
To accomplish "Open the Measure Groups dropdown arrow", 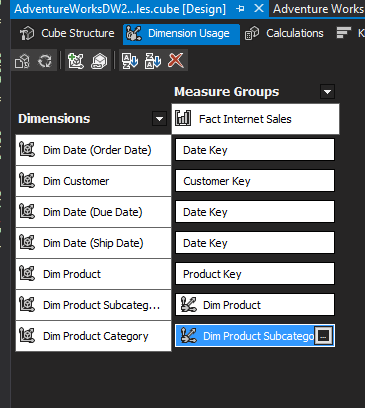I will point(327,91).
